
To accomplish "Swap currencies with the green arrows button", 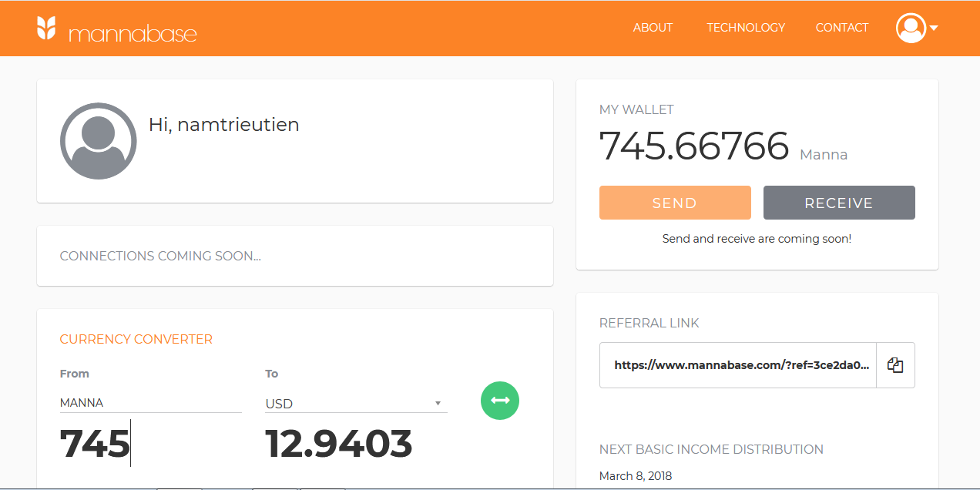I will pos(500,401).
